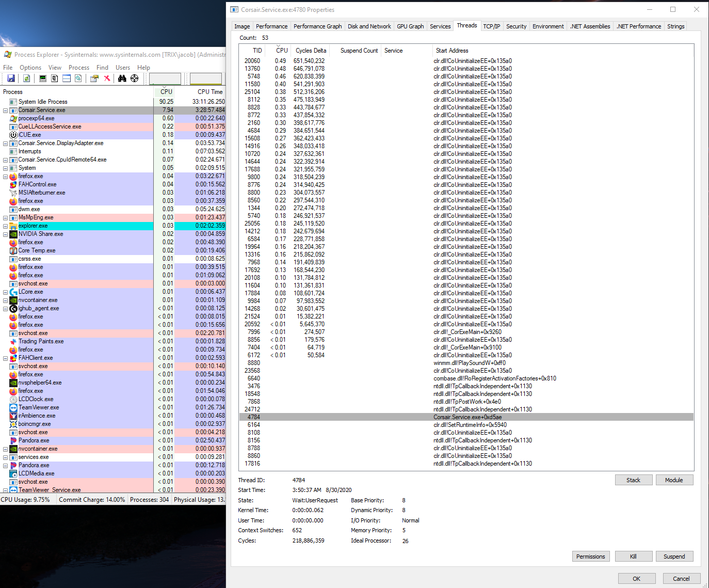Click the crosshair Find Window's Process icon
Viewport: 709px width, 588px height.
134,78
